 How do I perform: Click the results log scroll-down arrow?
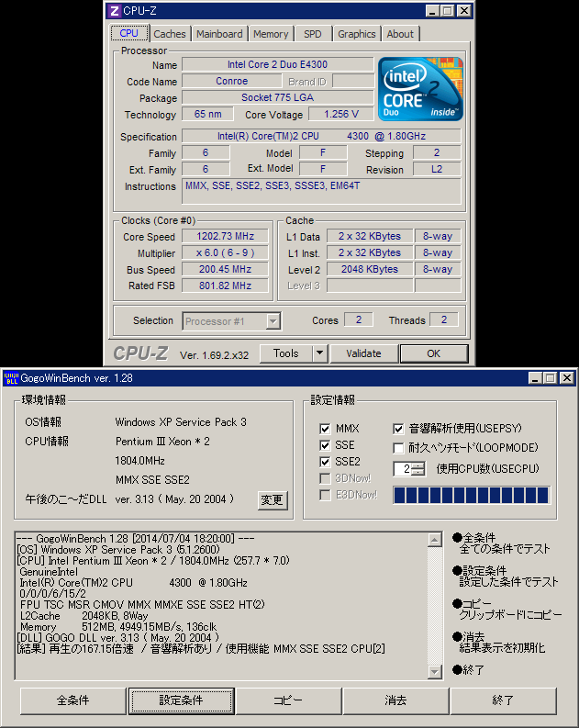(434, 671)
